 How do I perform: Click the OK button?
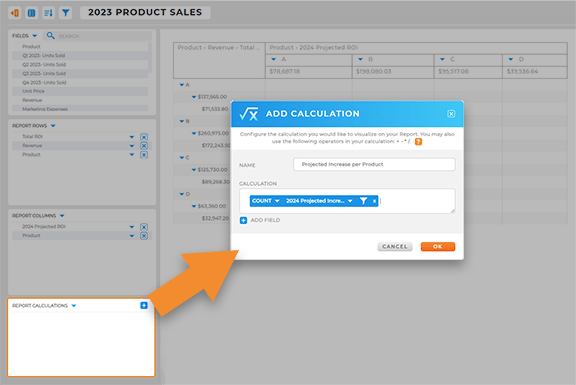pos(438,247)
